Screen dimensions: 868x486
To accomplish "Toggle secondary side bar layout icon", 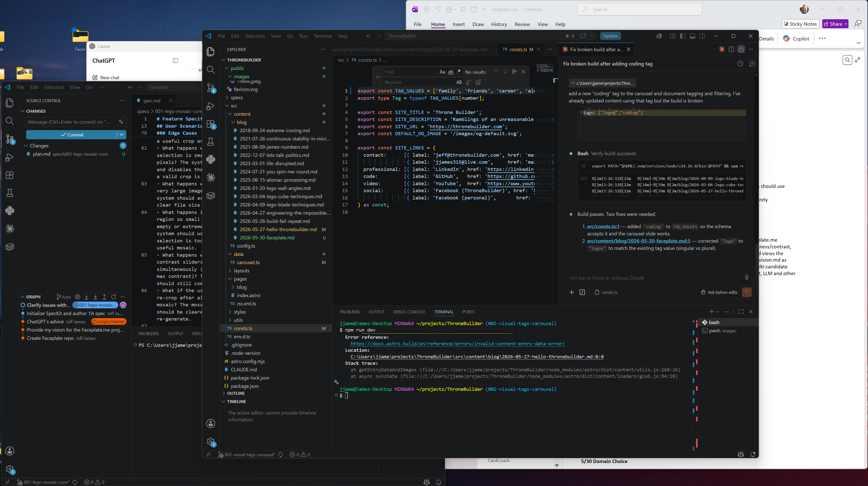I will [x=702, y=36].
